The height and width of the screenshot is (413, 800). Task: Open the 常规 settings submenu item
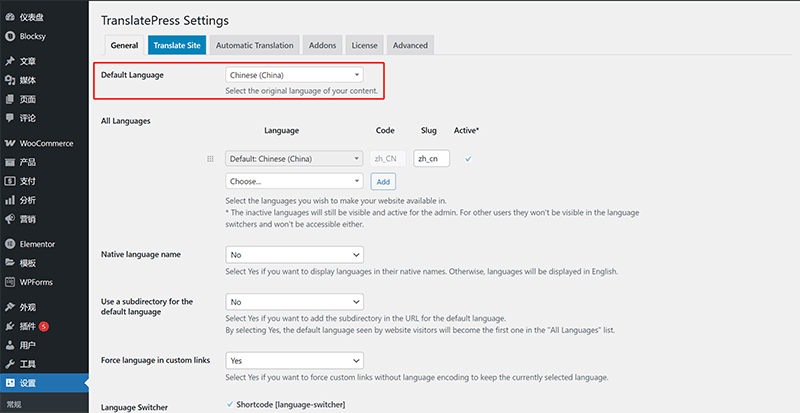tap(14, 405)
